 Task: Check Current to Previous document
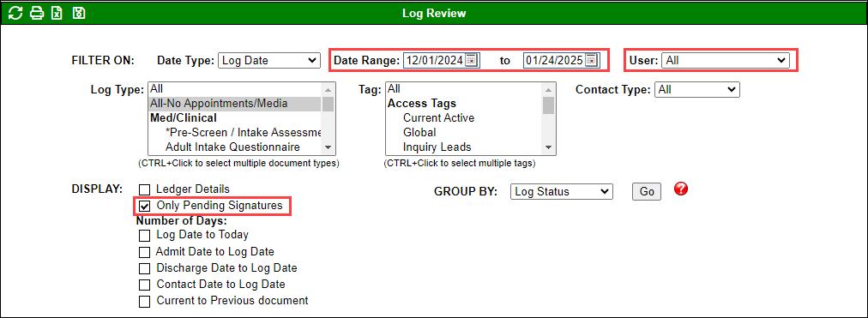[x=144, y=302]
